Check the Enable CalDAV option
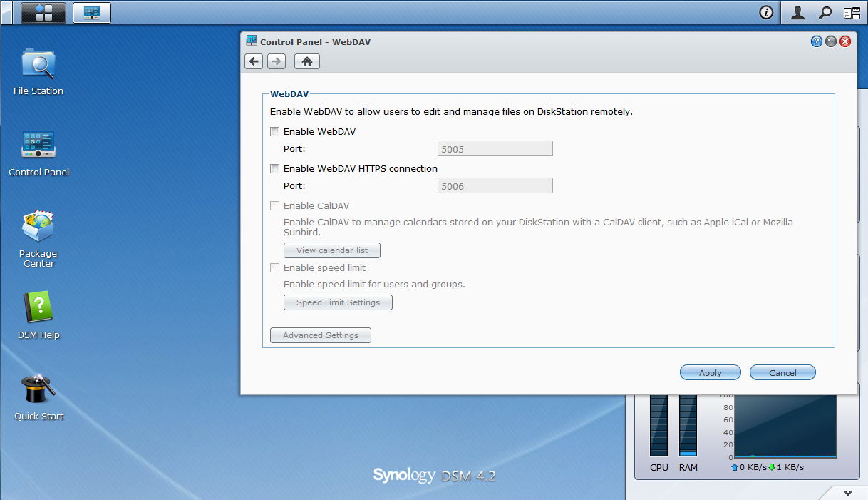This screenshot has height=500, width=868. pos(274,206)
